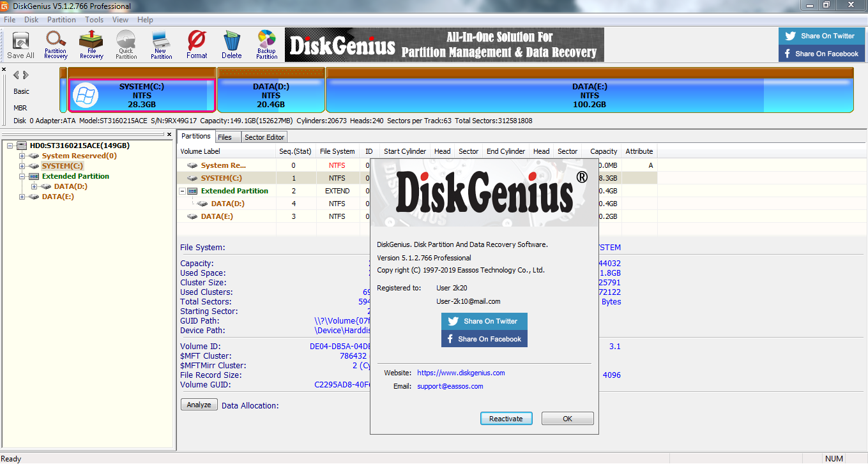Open the https://www.diskgenius.com website link

[x=461, y=373]
